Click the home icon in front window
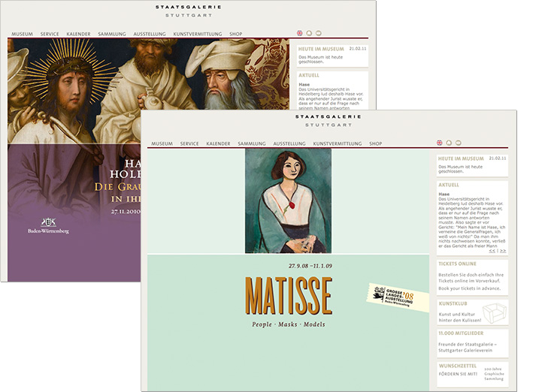 (x=449, y=143)
